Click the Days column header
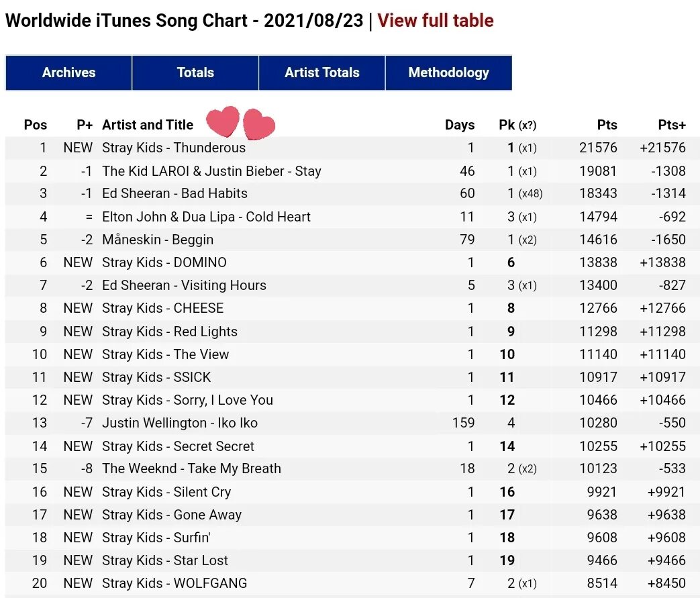The image size is (700, 598). pos(460,125)
